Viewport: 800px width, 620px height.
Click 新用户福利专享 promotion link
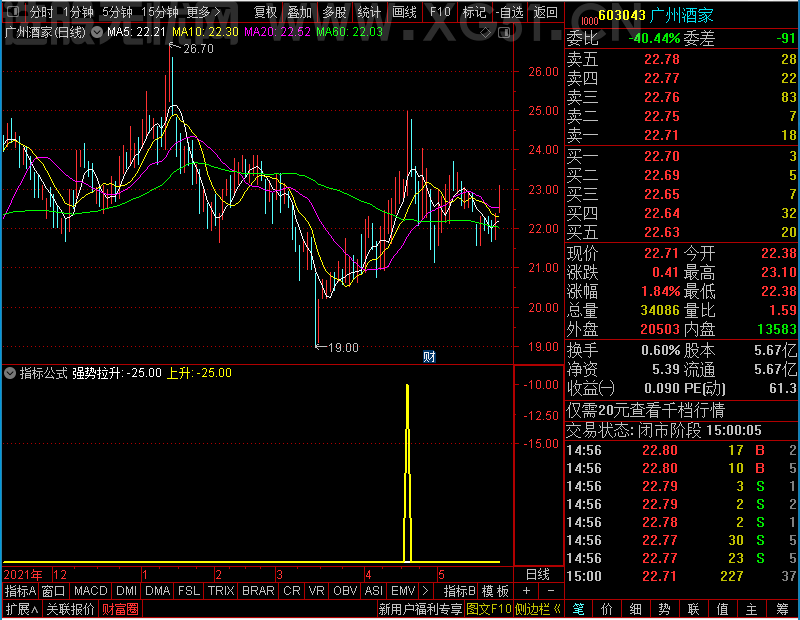[x=420, y=609]
